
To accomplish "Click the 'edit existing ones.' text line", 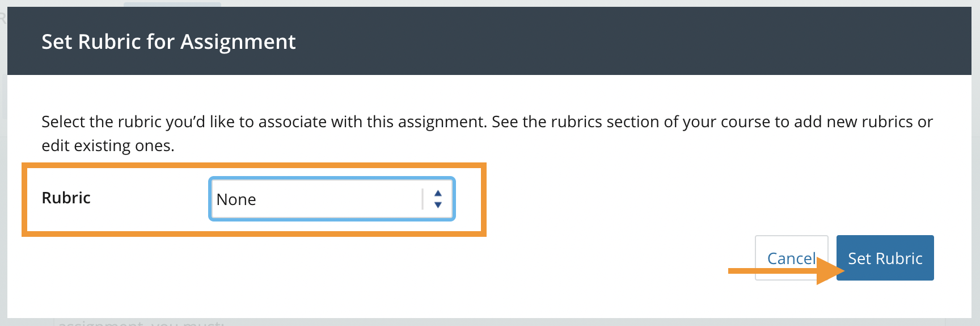I will pos(108,145).
